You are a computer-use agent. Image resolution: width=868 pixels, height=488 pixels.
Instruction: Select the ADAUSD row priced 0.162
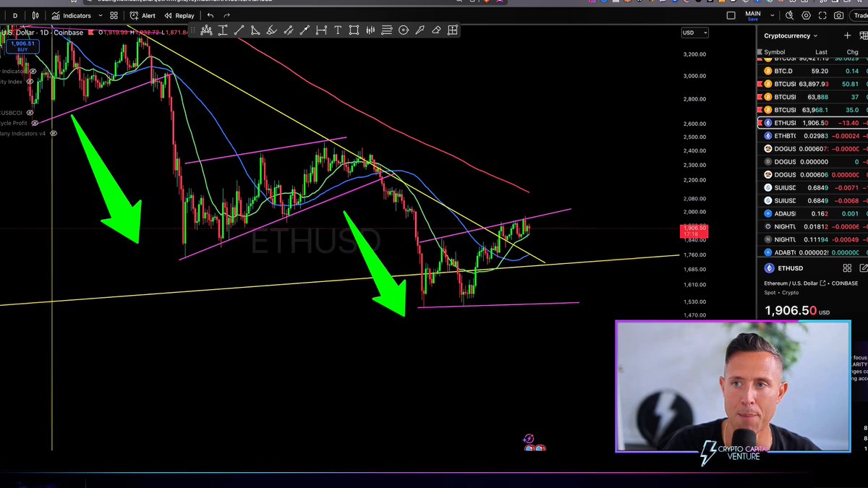[813, 214]
